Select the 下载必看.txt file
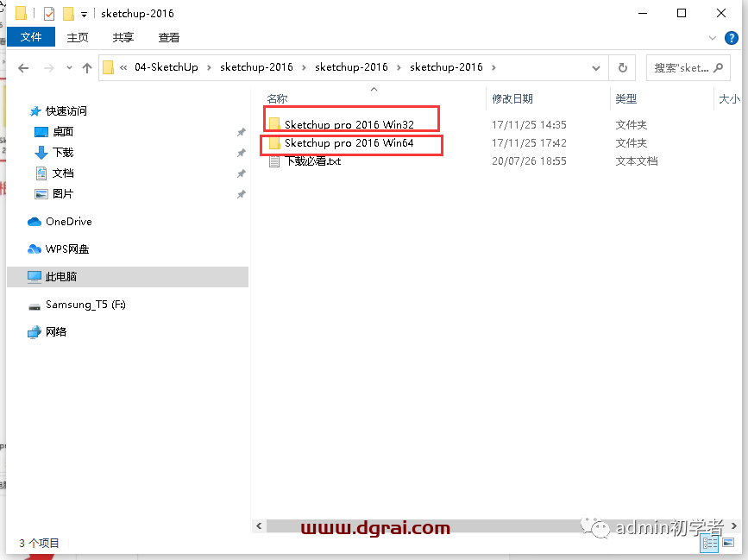Viewport: 748px width, 560px height. point(313,161)
